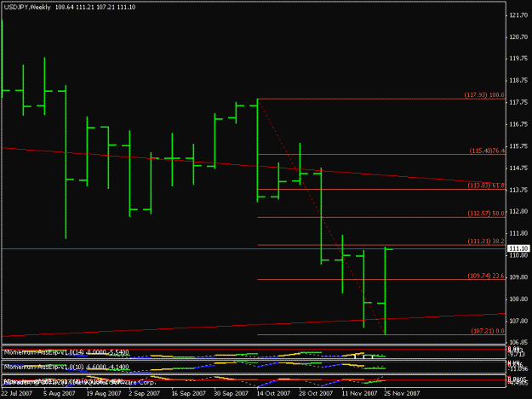Select the dashed Fibonacci retracement diagonal line
Viewport: 532px width, 399px height.
tap(322, 217)
